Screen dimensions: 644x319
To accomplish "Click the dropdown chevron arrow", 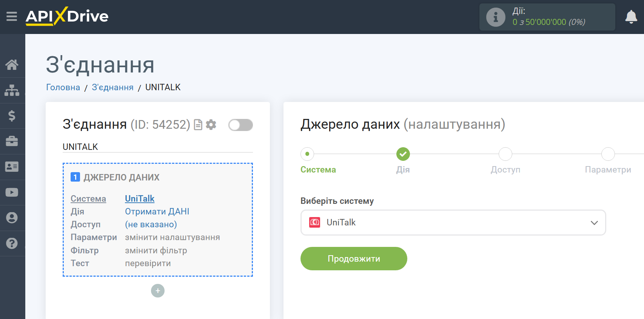I will pyautogui.click(x=594, y=223).
